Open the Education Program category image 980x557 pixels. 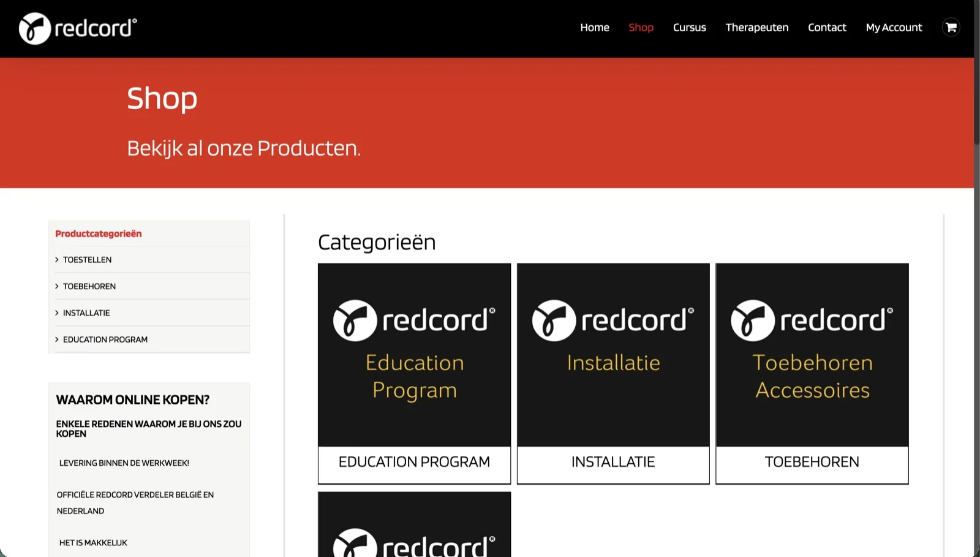click(414, 355)
